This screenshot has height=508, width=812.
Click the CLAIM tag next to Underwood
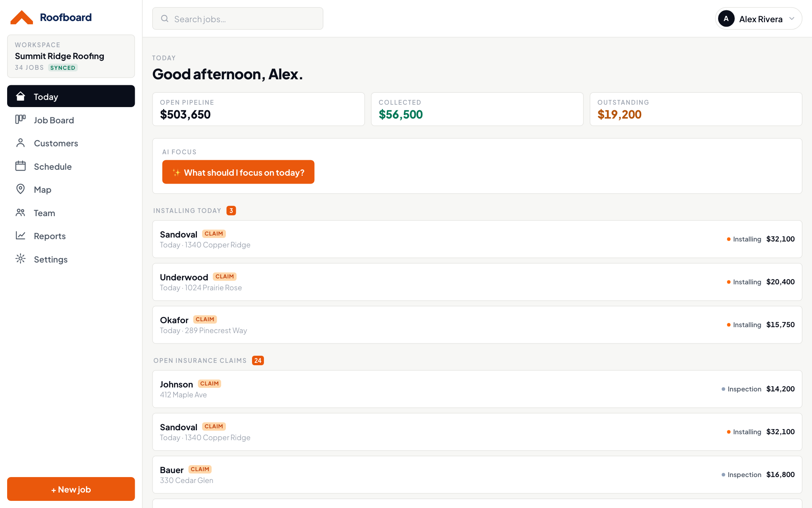[x=225, y=276]
